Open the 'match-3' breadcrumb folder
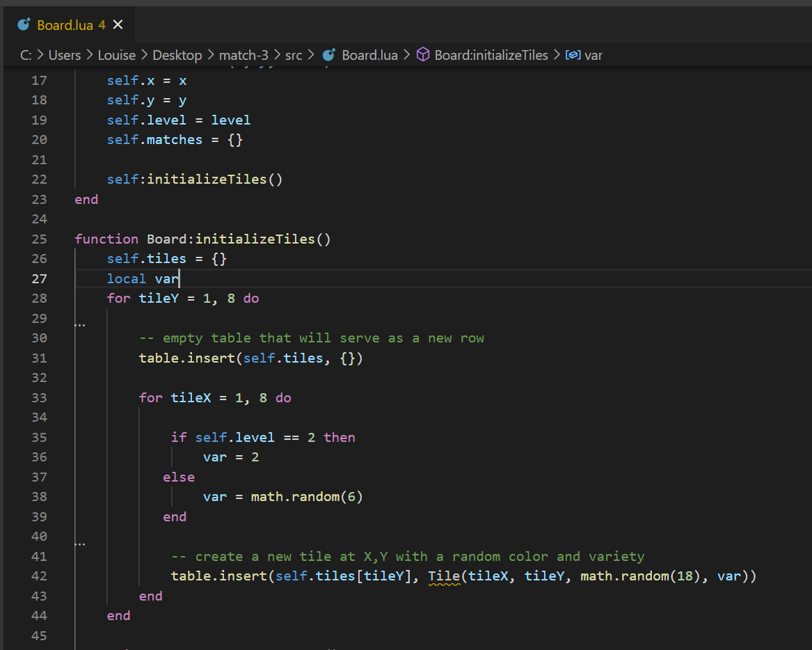The image size is (812, 650). click(244, 55)
